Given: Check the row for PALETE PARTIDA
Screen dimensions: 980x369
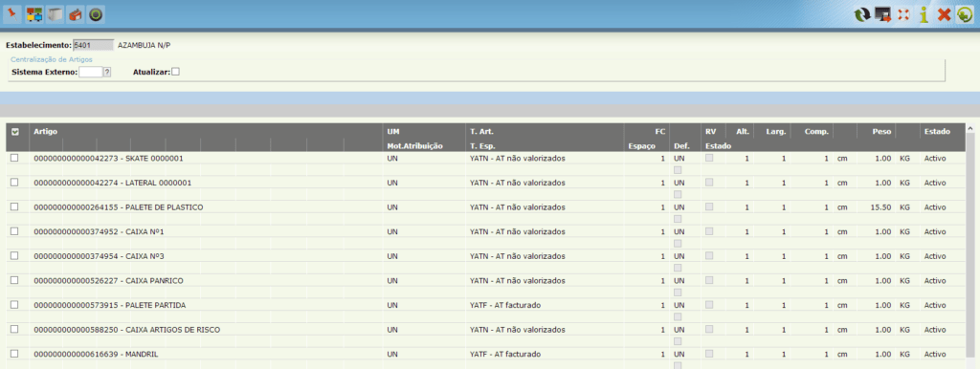Looking at the screenshot, I should point(14,305).
